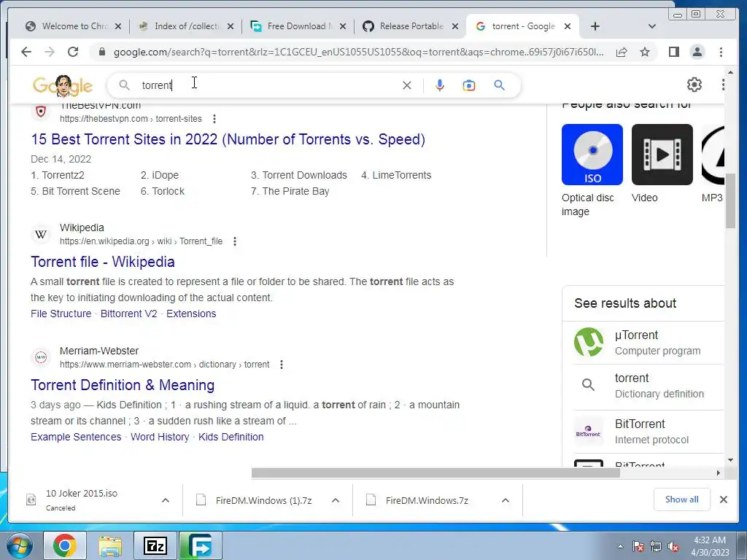Share this page via the share icon

coord(622,52)
